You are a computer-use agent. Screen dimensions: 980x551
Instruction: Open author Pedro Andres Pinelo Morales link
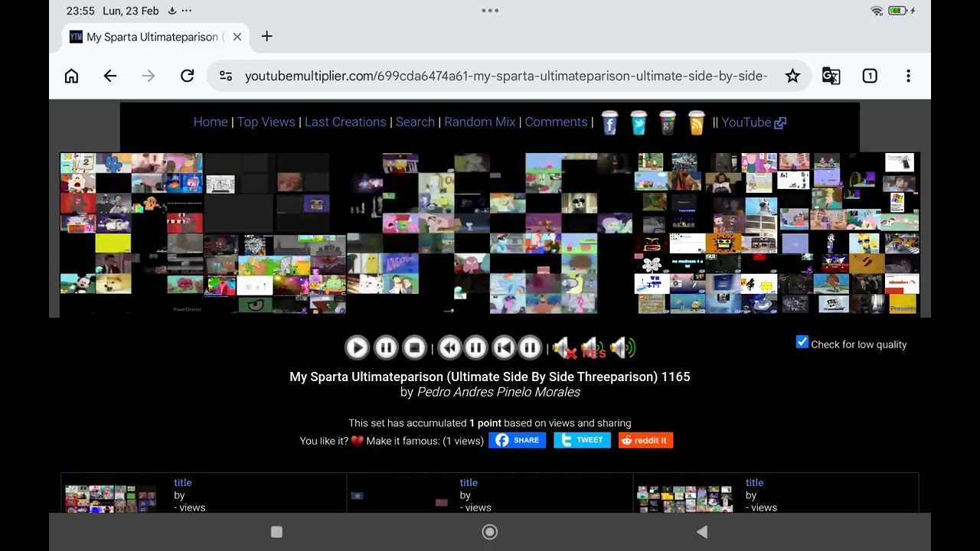498,392
